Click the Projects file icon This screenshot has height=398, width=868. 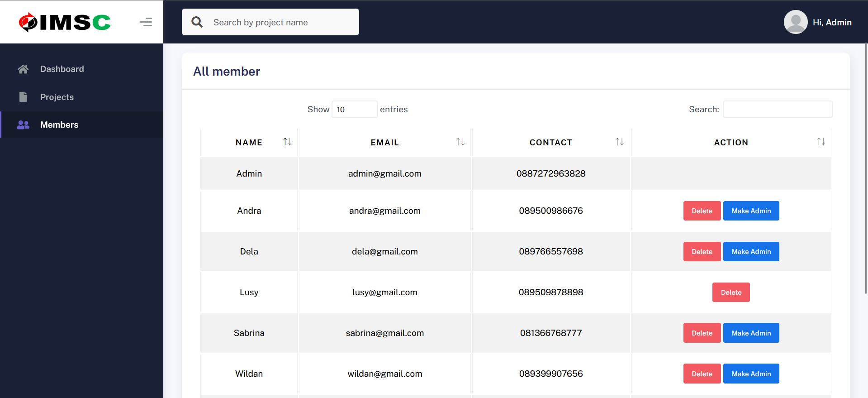[23, 97]
